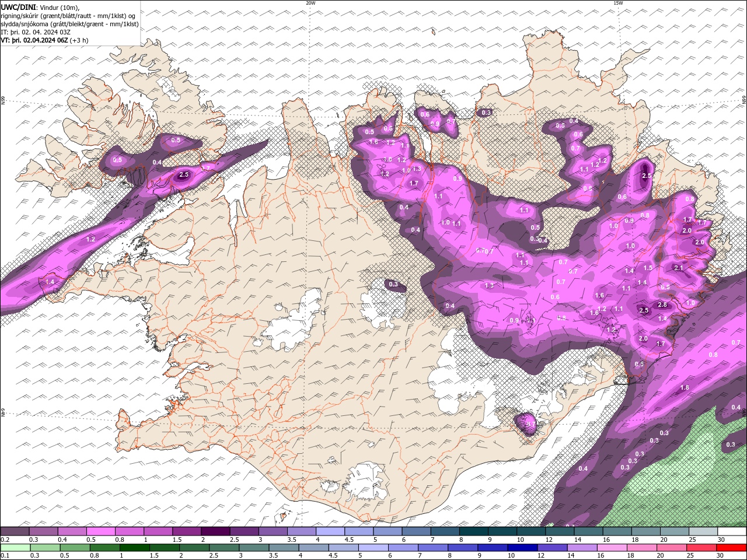Image resolution: width=747 pixels, height=560 pixels.
Task: Select the 3.5 lavender swatch on snow scale
Action: point(301,531)
